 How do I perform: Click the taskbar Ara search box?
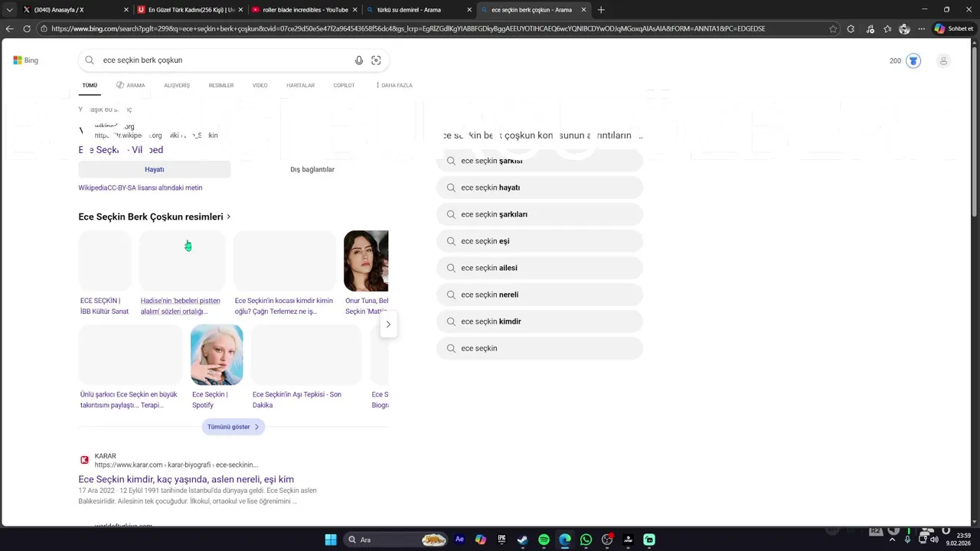396,540
